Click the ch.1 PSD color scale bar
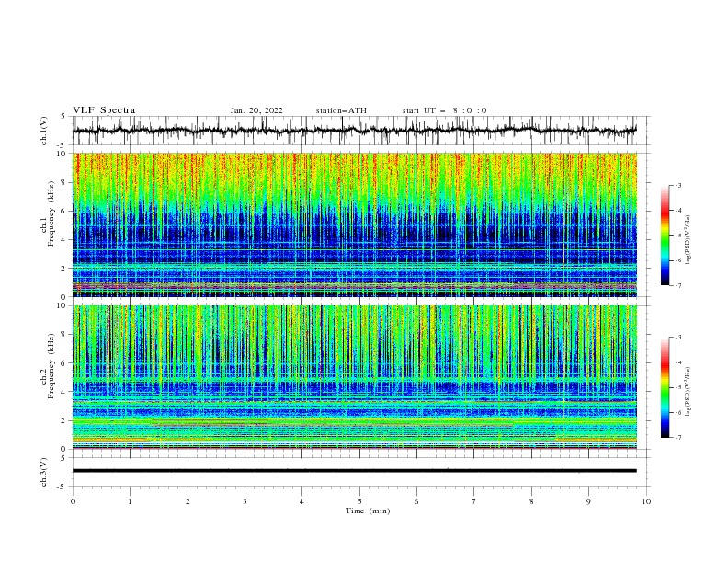728x563 pixels. (665, 236)
